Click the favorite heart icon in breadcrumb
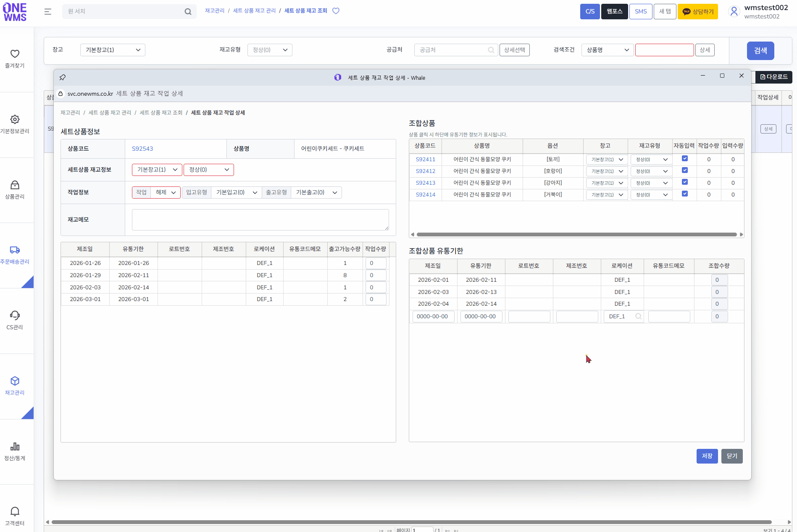The image size is (797, 532). point(336,11)
